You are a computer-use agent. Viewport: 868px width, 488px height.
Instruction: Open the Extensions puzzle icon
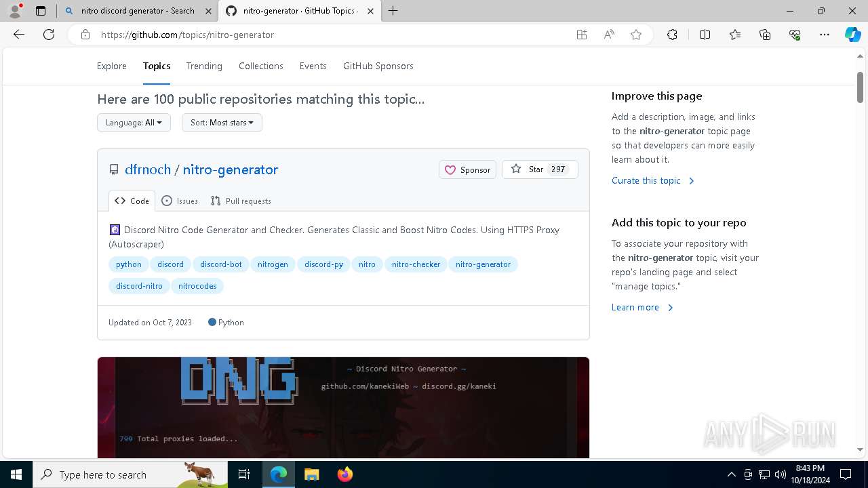(672, 35)
